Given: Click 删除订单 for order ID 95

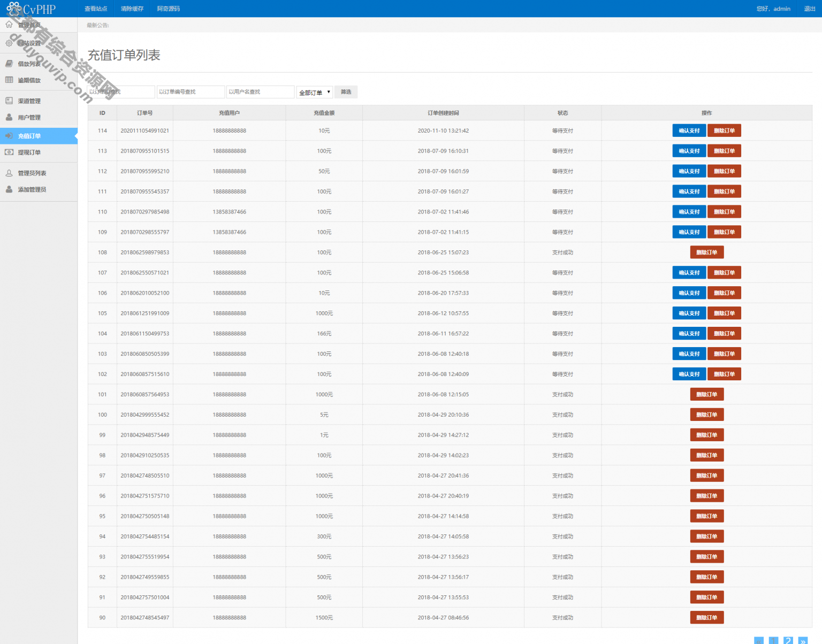Looking at the screenshot, I should click(707, 516).
